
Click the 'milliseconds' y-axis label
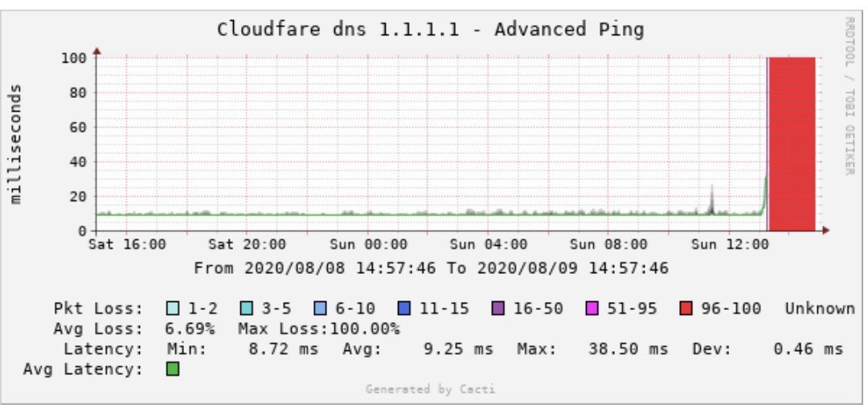tap(16, 144)
